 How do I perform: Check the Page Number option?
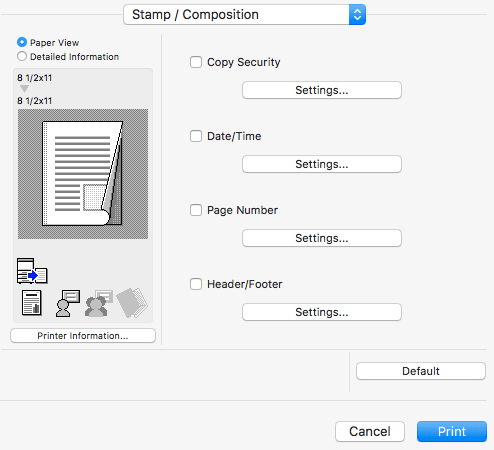pos(196,210)
